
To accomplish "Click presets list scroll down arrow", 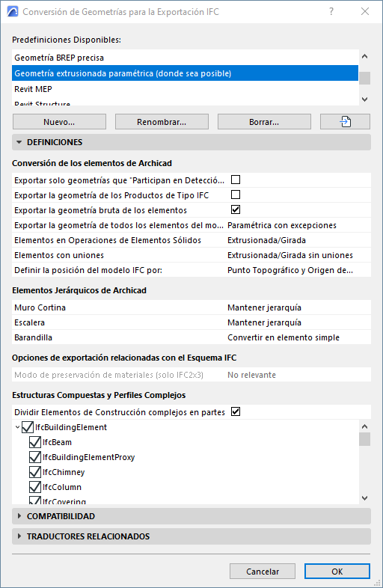I will (364, 99).
